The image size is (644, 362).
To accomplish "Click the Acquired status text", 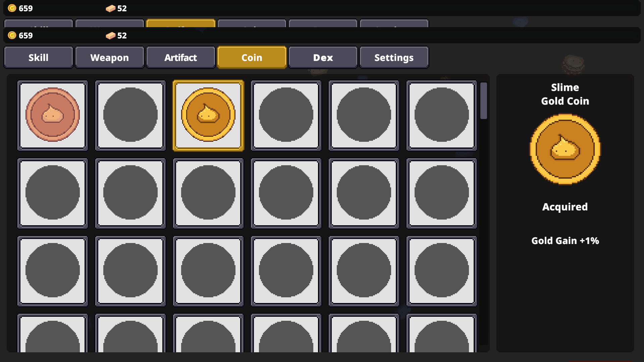I will coord(565,207).
